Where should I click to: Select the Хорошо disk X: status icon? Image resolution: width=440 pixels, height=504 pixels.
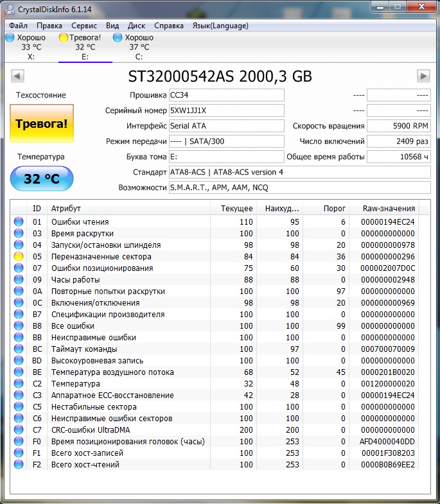(10, 38)
